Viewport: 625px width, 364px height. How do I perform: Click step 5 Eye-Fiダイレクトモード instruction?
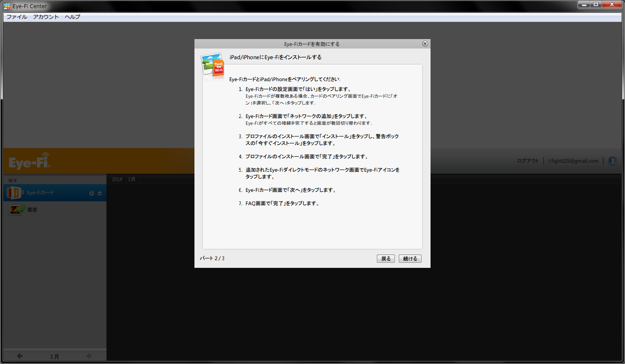click(x=322, y=173)
